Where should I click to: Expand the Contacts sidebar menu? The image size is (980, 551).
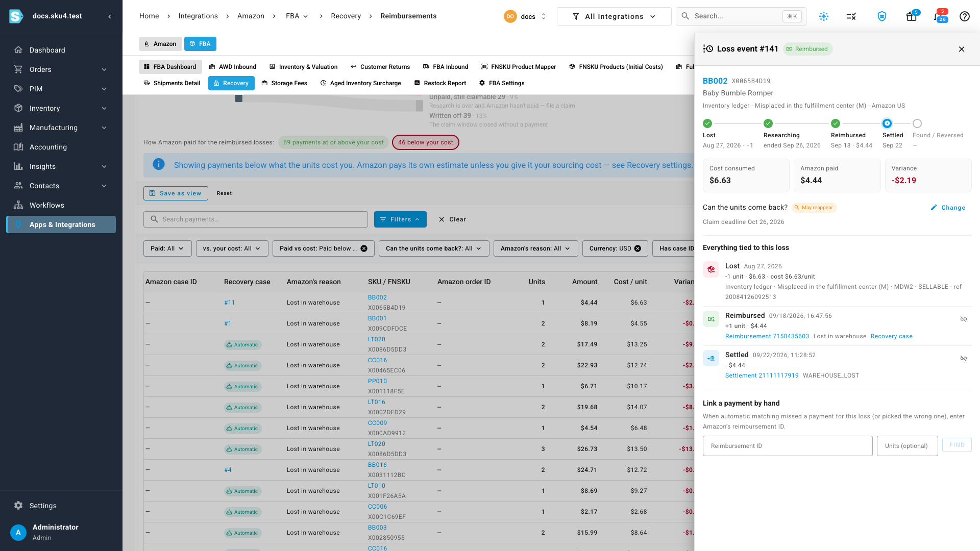pyautogui.click(x=61, y=186)
